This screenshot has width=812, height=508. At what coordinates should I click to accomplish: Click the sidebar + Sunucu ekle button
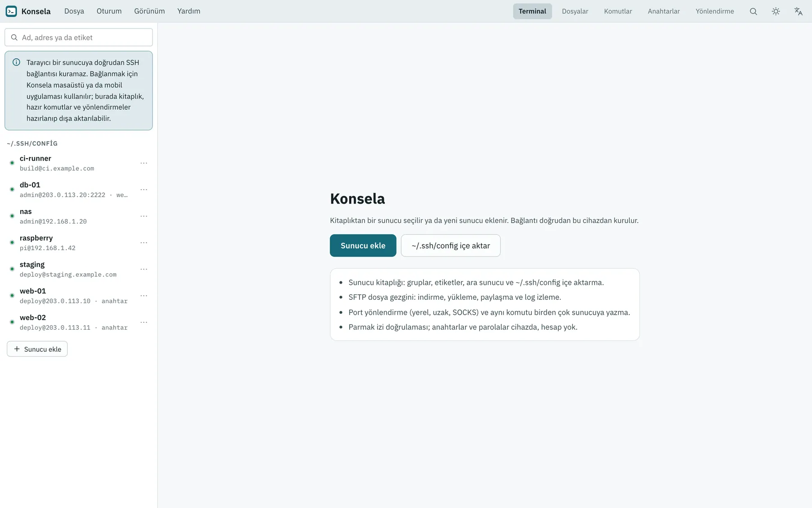37,349
